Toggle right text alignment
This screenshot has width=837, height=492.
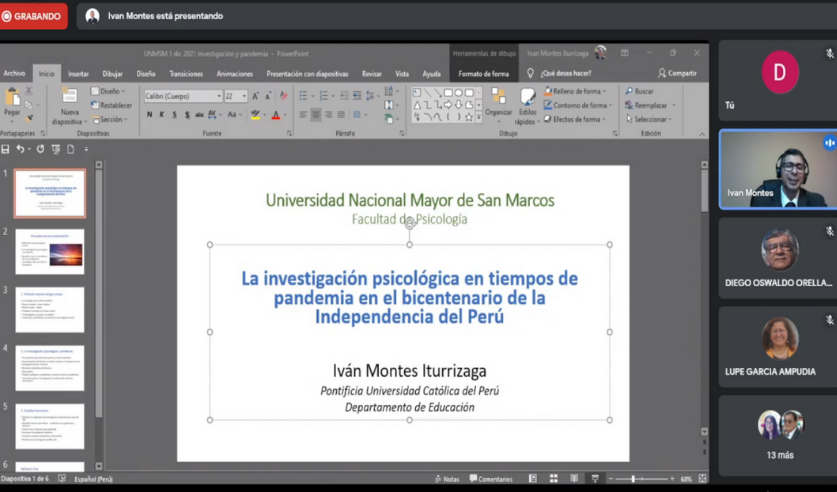328,115
